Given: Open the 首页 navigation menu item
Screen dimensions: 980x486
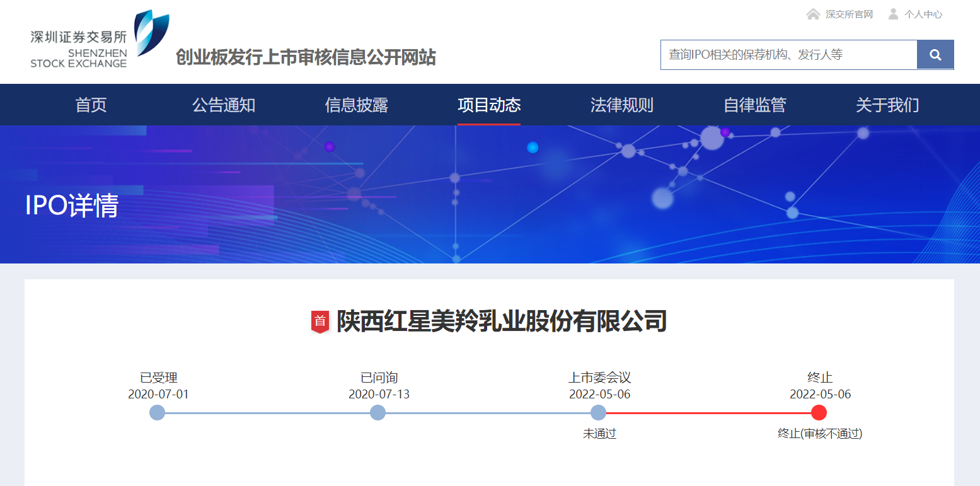Looking at the screenshot, I should [90, 105].
